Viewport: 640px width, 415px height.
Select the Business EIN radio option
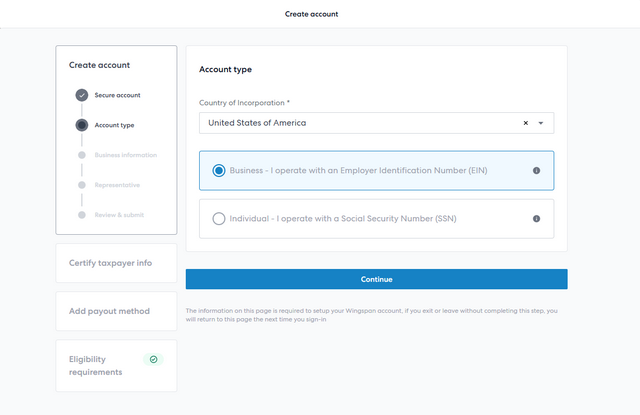pos(219,171)
